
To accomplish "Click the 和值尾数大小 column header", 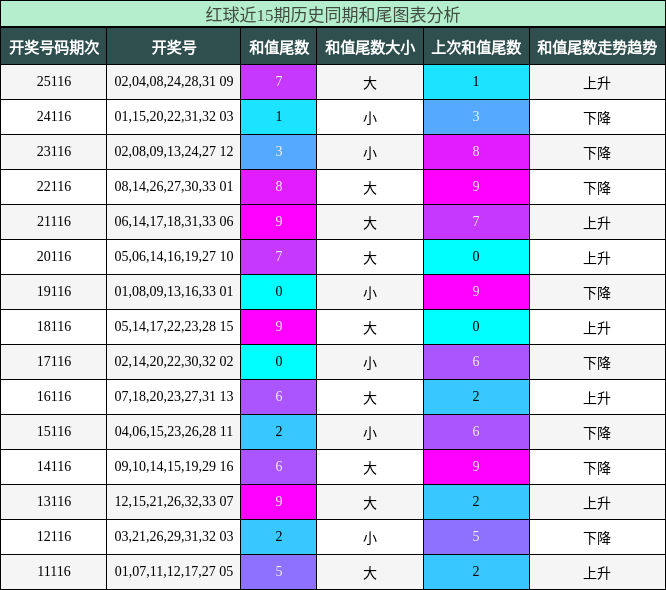I will click(370, 47).
